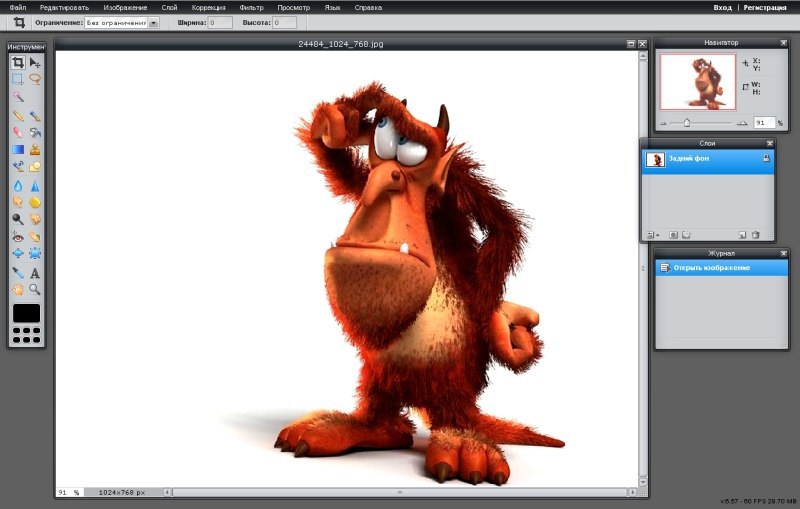This screenshot has width=800, height=509.
Task: Select the Pinch tool
Action: pos(35,253)
